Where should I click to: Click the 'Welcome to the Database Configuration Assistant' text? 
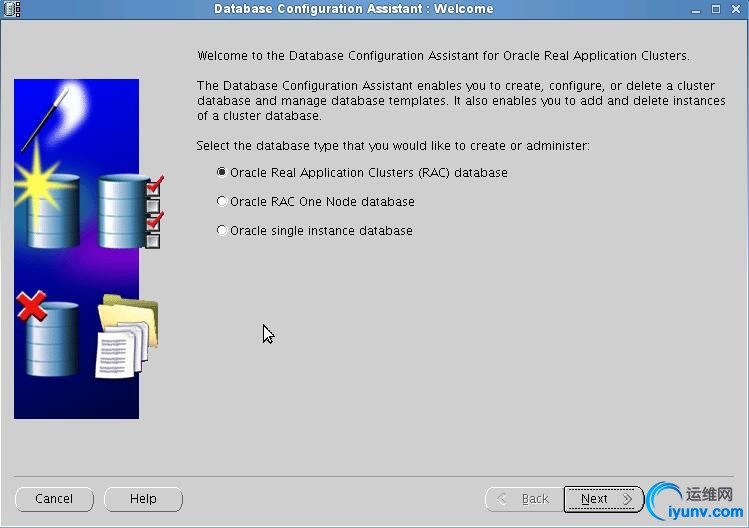tap(443, 56)
